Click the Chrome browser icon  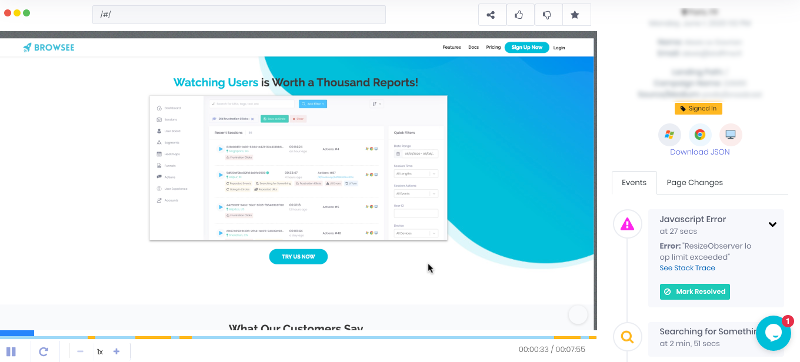pos(700,135)
